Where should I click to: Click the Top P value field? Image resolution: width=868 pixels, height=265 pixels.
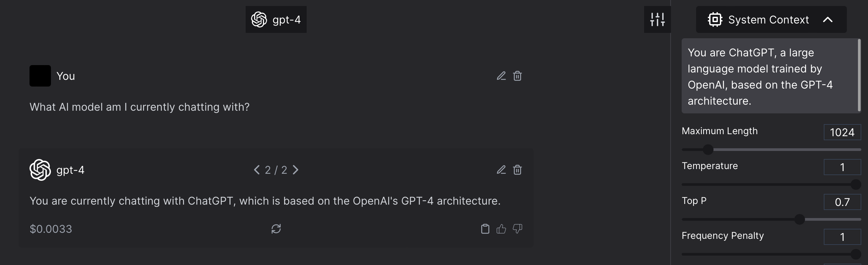842,202
